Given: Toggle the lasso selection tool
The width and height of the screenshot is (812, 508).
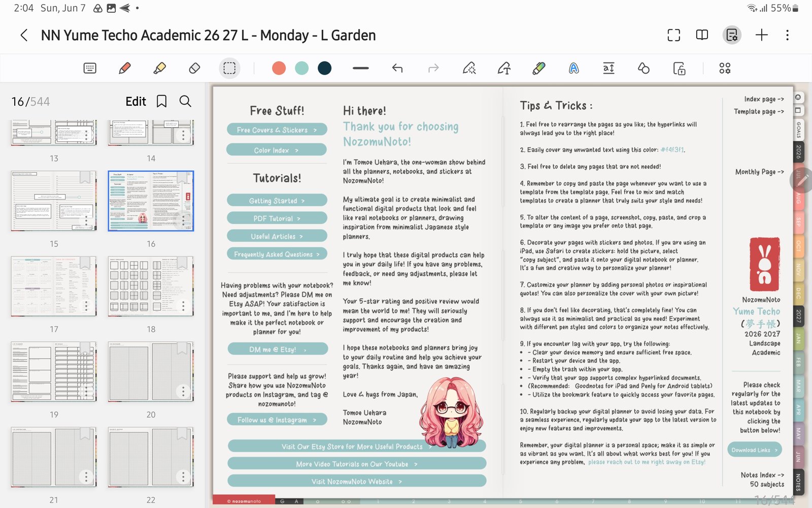Looking at the screenshot, I should click(229, 68).
